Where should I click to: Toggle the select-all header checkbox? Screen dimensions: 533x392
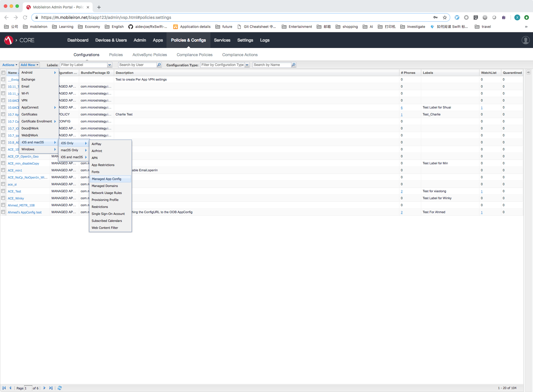coord(3,73)
